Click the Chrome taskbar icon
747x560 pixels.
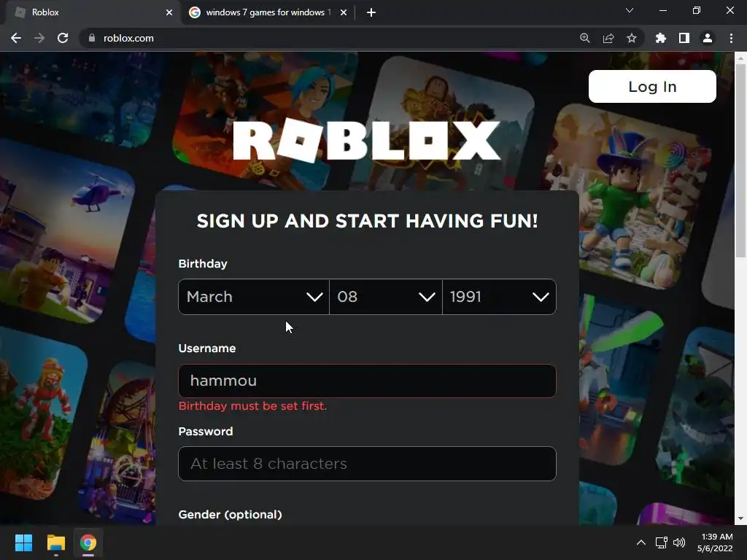coord(88,542)
